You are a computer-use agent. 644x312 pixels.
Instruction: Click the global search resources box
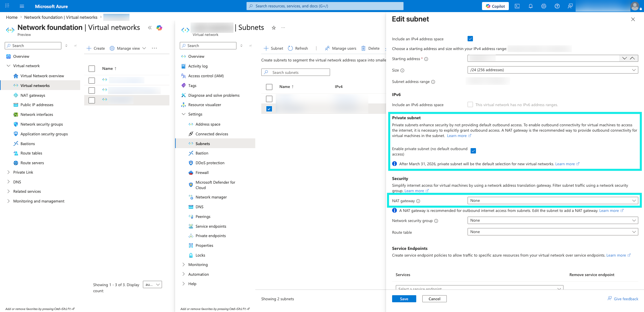(x=325, y=6)
